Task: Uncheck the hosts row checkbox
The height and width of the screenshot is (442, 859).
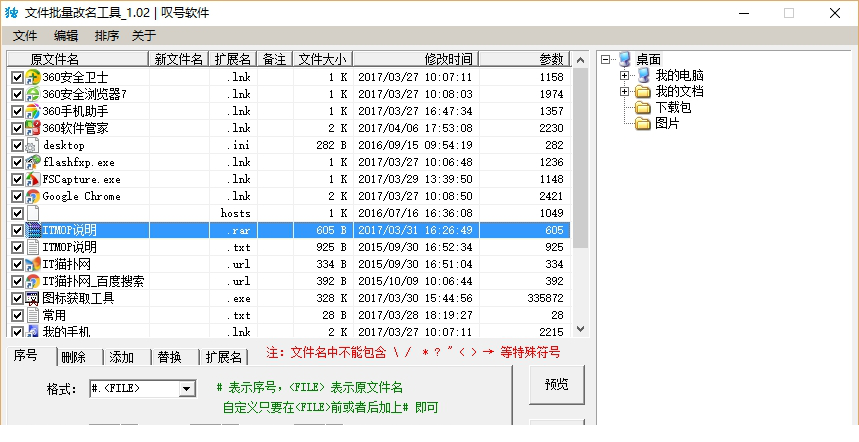Action: point(17,214)
